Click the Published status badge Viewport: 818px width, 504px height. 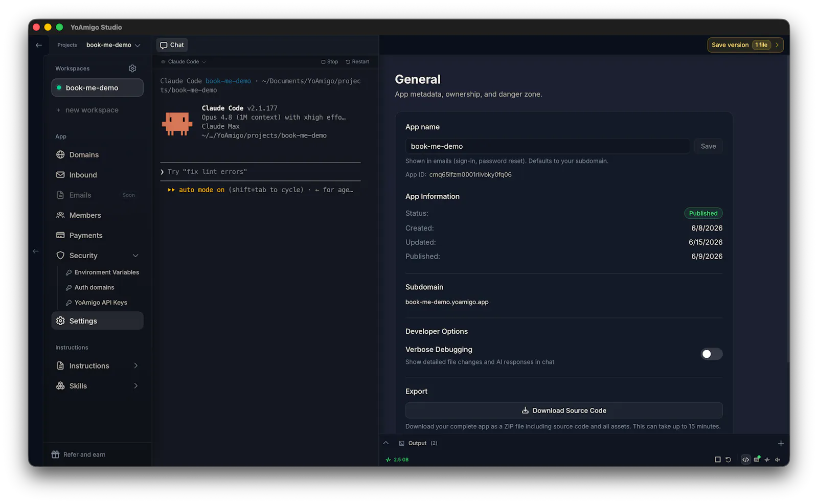point(703,214)
